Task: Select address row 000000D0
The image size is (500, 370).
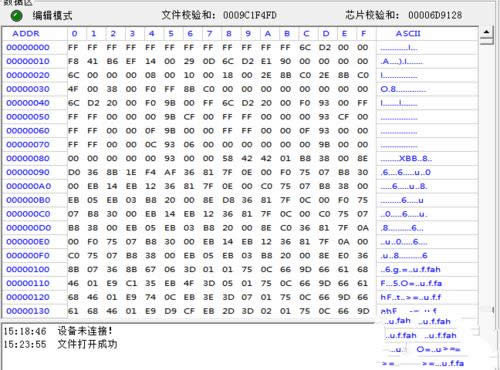Action: [29, 228]
